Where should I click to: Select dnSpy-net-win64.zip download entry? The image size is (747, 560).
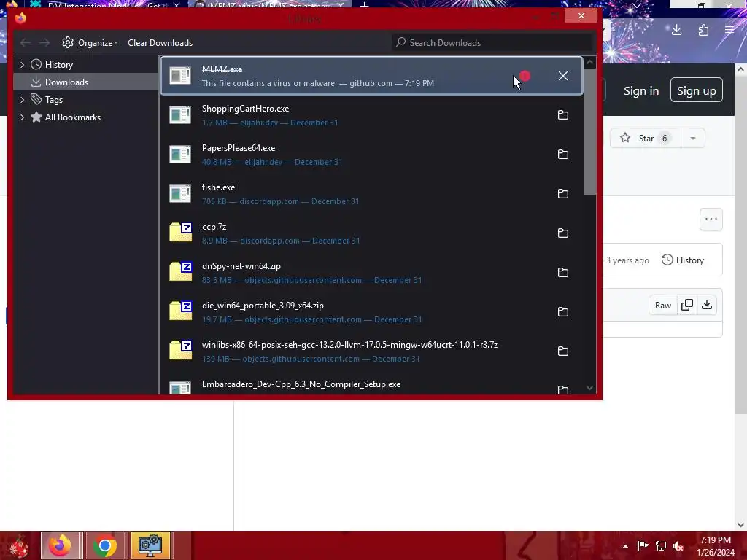pyautogui.click(x=371, y=273)
